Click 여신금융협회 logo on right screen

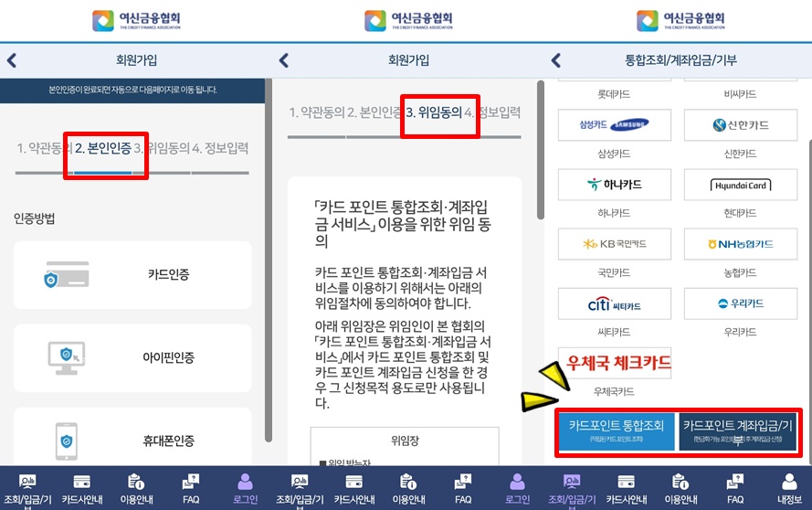680,20
